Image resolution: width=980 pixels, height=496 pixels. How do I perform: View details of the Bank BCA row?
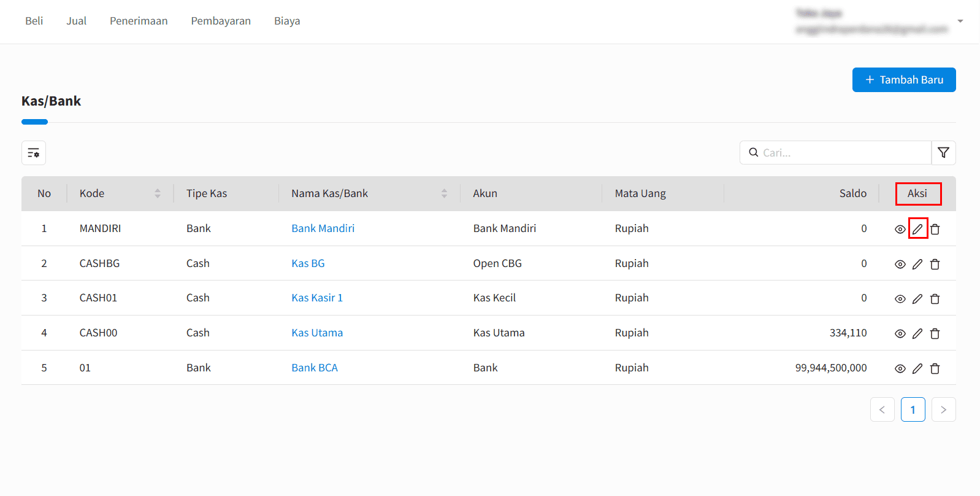click(900, 369)
